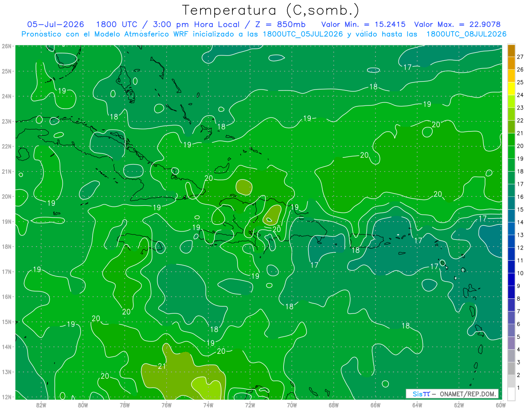
Task: Click the '20N' latitude axis label
Action: (6, 196)
